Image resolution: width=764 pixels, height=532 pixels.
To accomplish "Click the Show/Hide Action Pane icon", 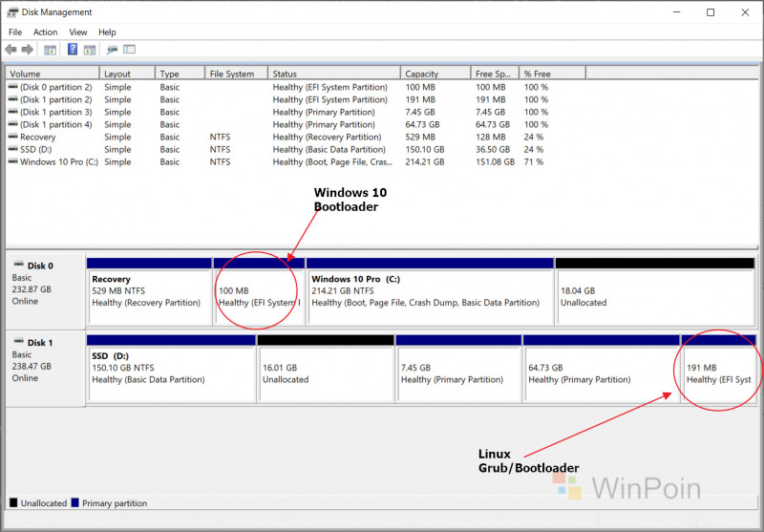I will [89, 50].
